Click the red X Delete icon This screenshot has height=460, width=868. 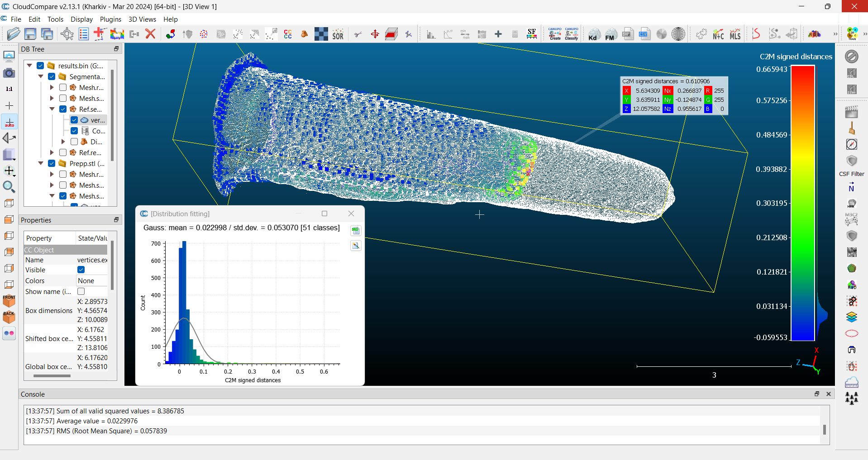150,34
